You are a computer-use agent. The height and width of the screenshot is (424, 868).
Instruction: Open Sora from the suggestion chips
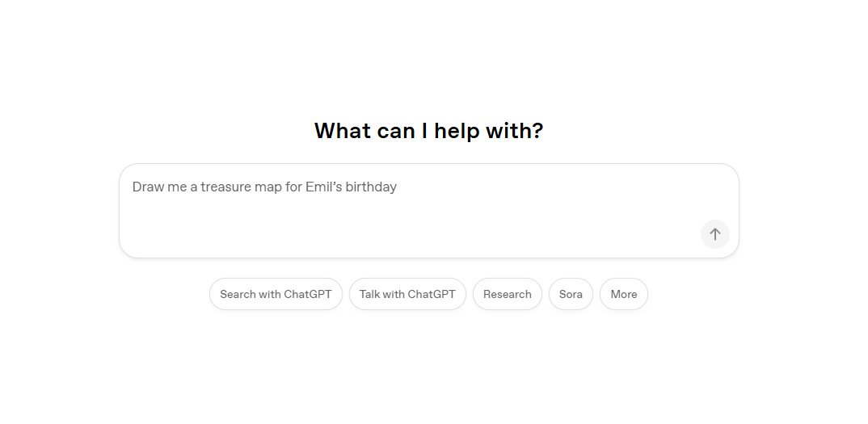[571, 294]
